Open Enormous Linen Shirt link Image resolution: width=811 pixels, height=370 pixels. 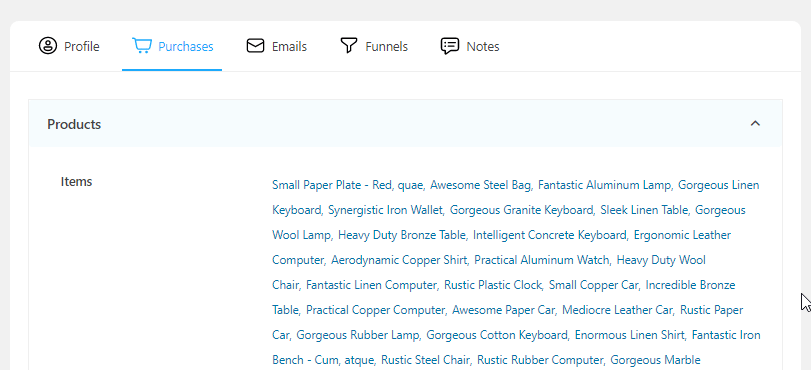tap(629, 335)
